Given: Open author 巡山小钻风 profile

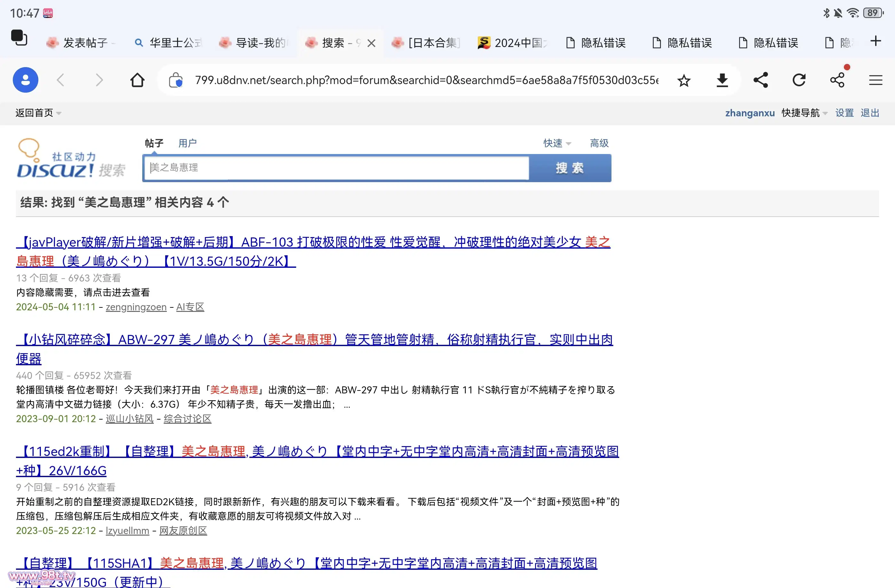Looking at the screenshot, I should click(x=129, y=419).
